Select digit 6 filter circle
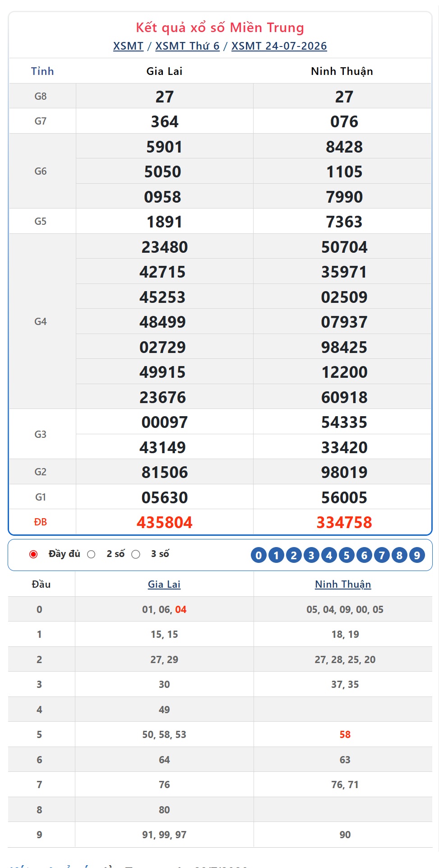Screen dimensions: 439x868 click(x=364, y=555)
